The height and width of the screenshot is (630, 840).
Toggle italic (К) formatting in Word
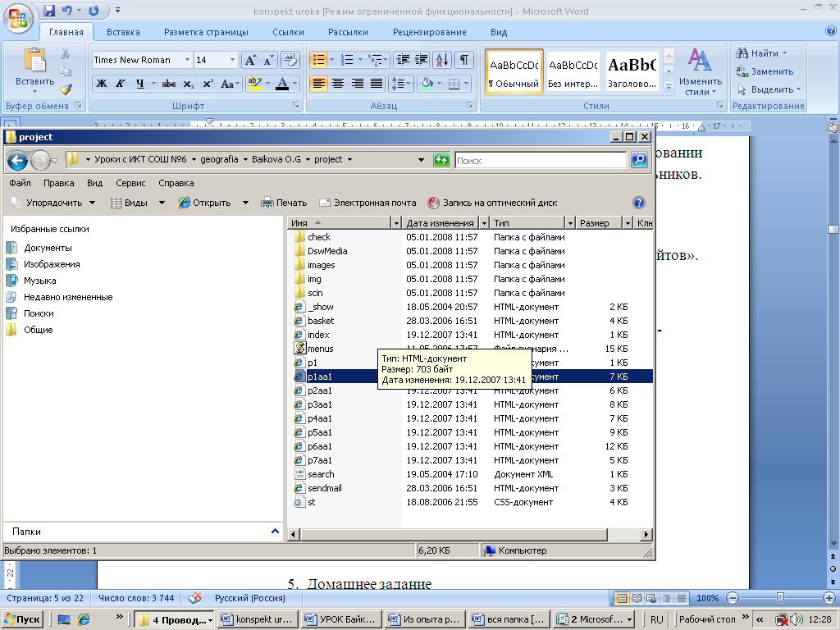click(x=121, y=84)
